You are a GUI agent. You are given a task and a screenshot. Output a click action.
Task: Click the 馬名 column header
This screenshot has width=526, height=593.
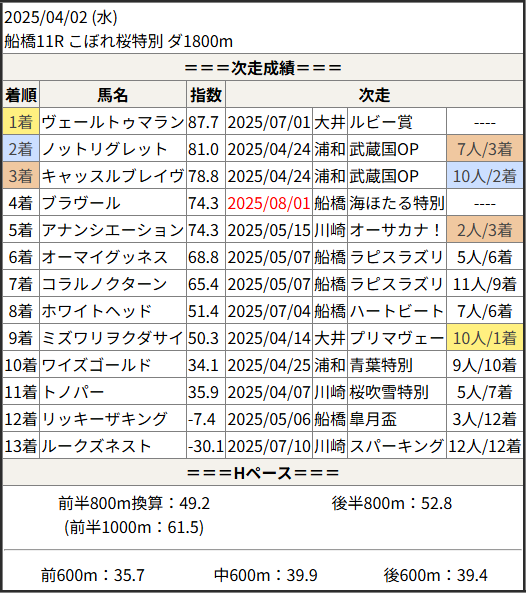[113, 95]
